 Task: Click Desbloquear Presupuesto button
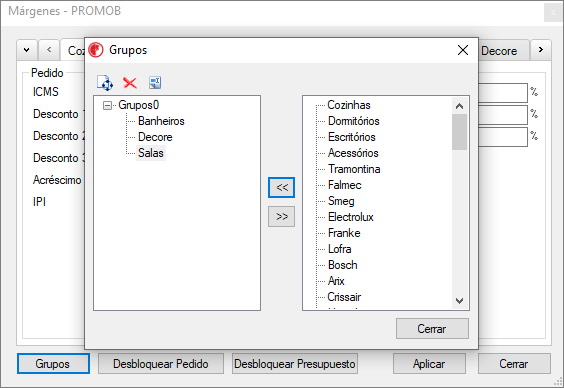295,364
